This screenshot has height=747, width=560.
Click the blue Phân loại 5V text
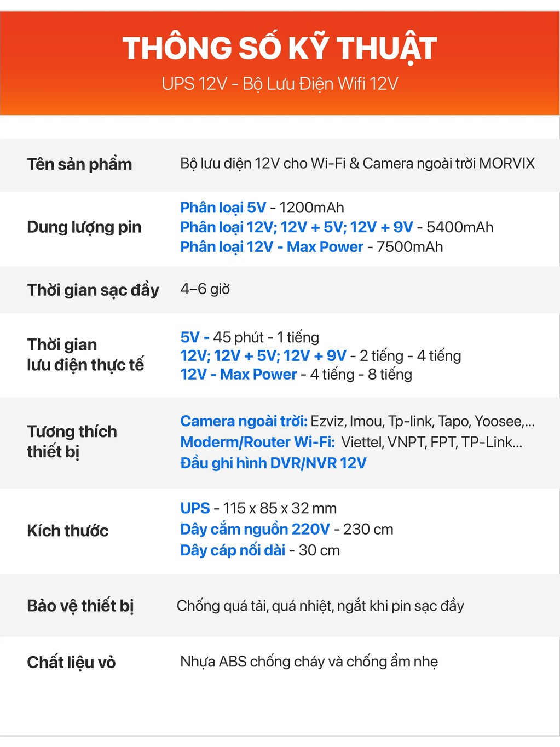point(223,208)
